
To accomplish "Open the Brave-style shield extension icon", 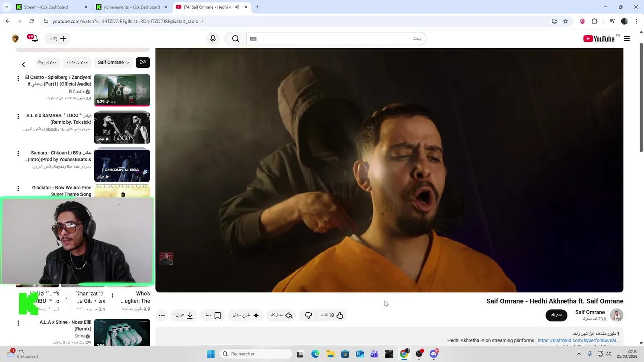I will click(x=582, y=21).
